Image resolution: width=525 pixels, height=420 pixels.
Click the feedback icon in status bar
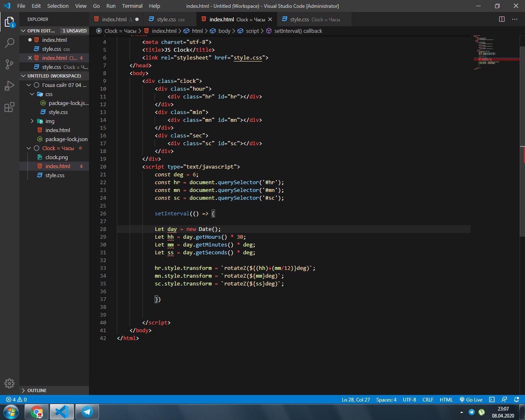[x=504, y=399]
